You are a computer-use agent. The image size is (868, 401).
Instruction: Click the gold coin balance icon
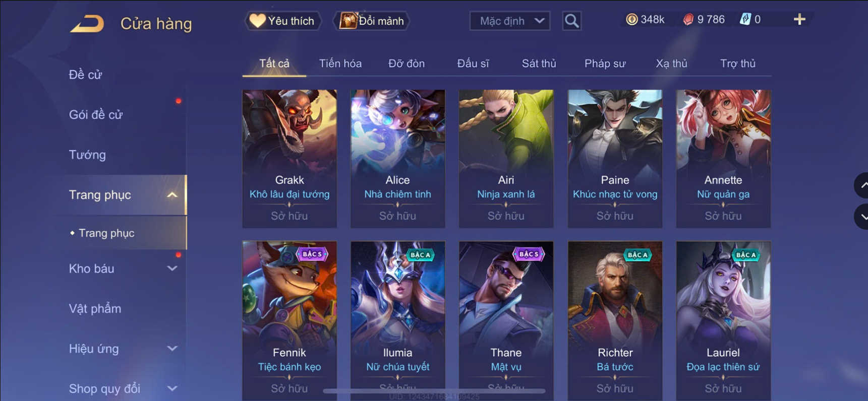(631, 20)
